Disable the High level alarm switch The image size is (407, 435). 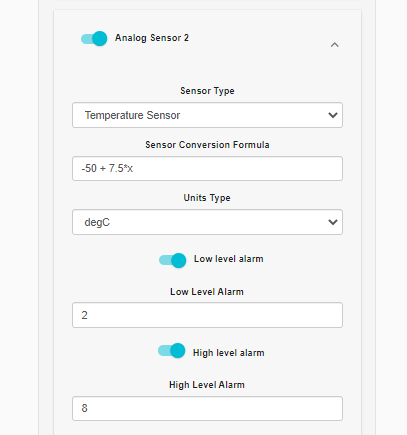(x=172, y=351)
